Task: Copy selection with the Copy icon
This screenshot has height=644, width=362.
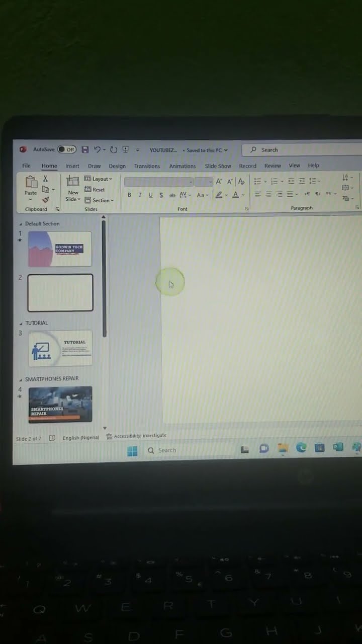Action: point(46,189)
